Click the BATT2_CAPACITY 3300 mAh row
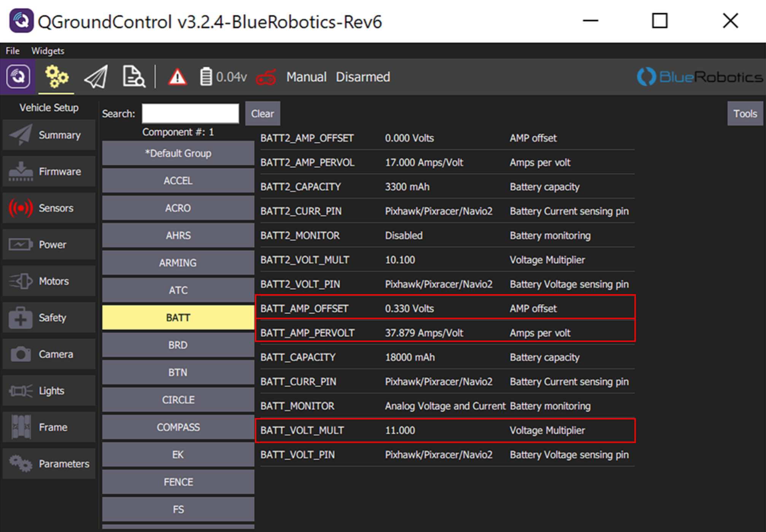The height and width of the screenshot is (532, 766). coord(447,187)
